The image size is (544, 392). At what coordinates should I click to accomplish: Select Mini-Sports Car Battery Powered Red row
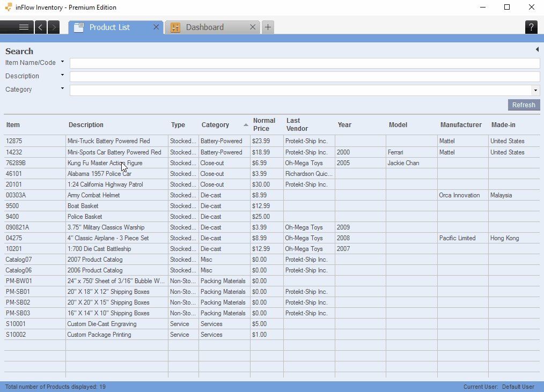click(272, 152)
